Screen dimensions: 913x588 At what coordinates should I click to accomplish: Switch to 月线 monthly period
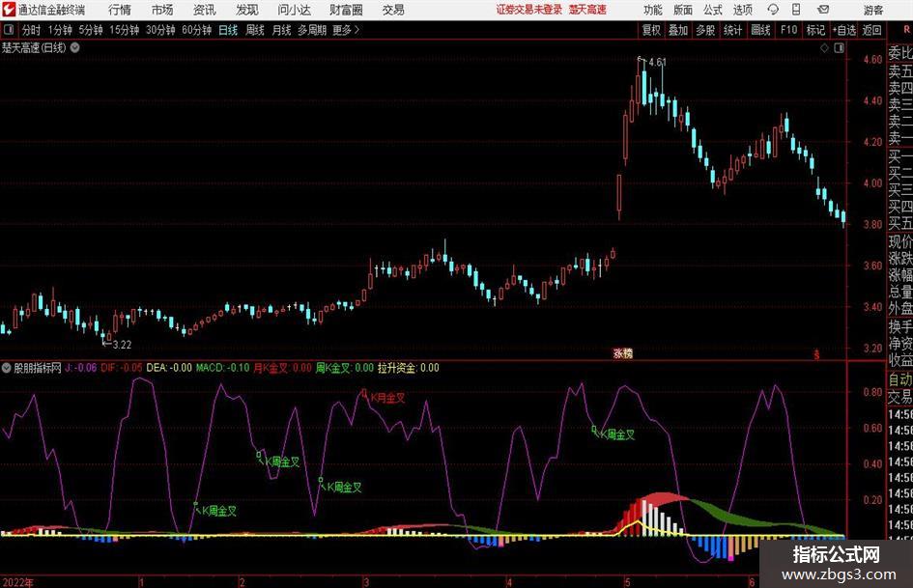(281, 30)
